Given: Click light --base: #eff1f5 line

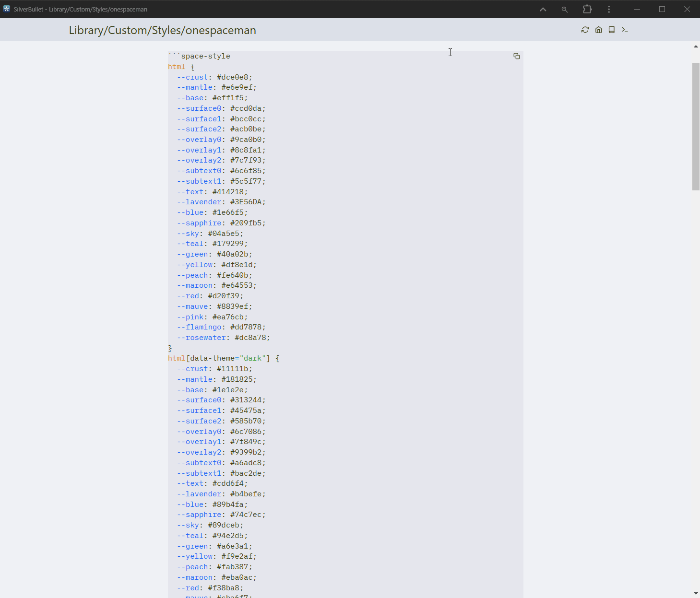Looking at the screenshot, I should (x=212, y=98).
